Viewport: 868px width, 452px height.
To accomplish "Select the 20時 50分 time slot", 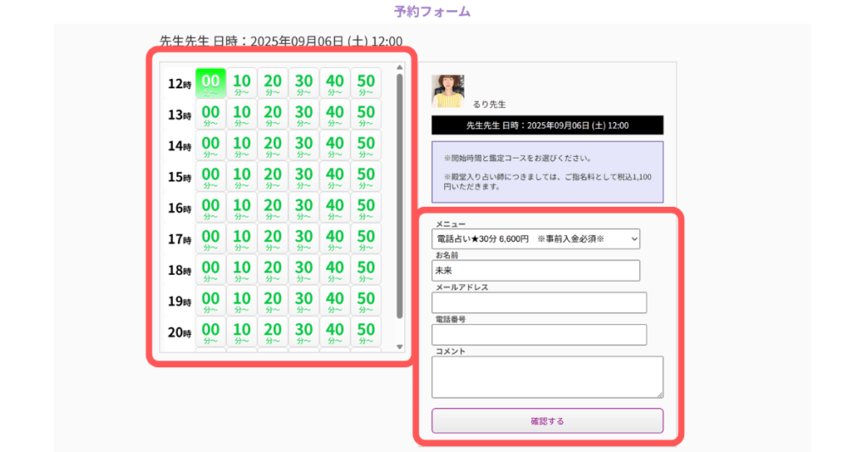I will [365, 332].
